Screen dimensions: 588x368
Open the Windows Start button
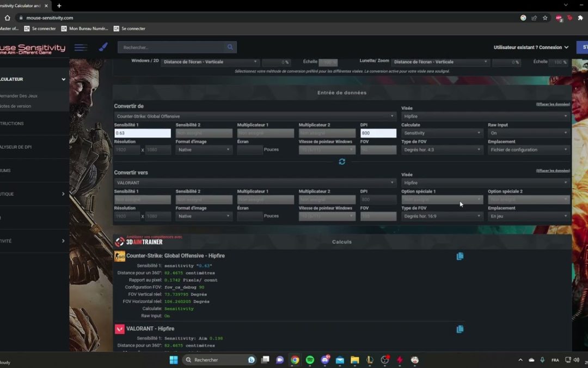(174, 360)
